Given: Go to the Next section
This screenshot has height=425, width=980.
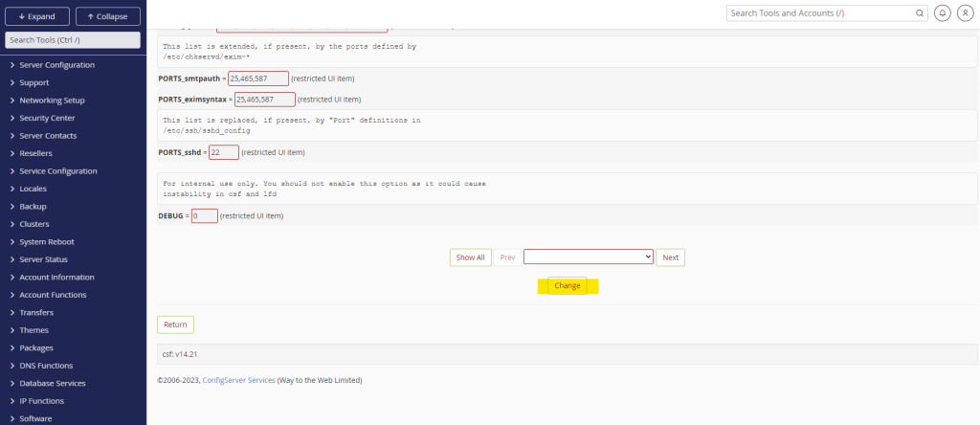Looking at the screenshot, I should click(x=670, y=257).
